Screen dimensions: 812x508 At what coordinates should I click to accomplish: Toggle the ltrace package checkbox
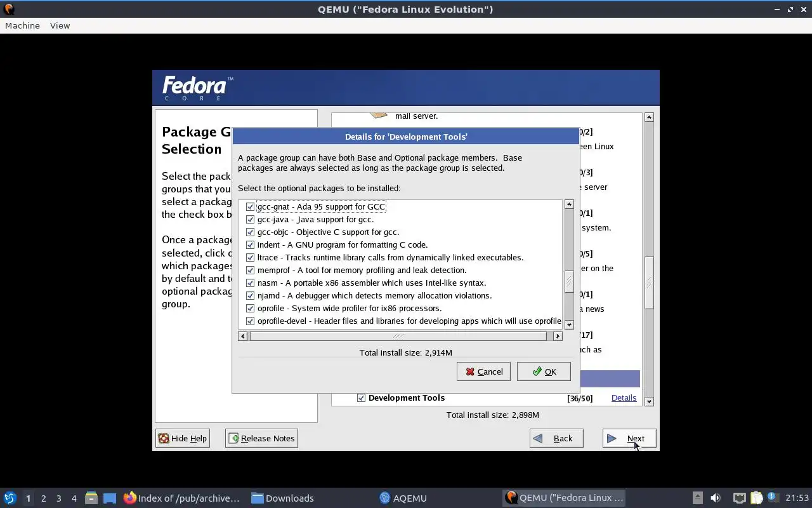coord(250,257)
